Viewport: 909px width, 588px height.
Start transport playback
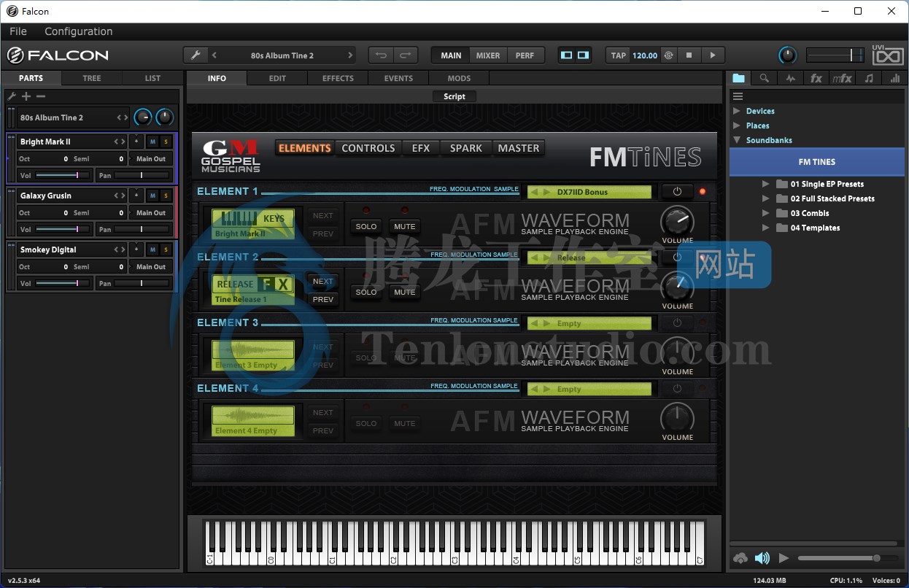point(713,55)
